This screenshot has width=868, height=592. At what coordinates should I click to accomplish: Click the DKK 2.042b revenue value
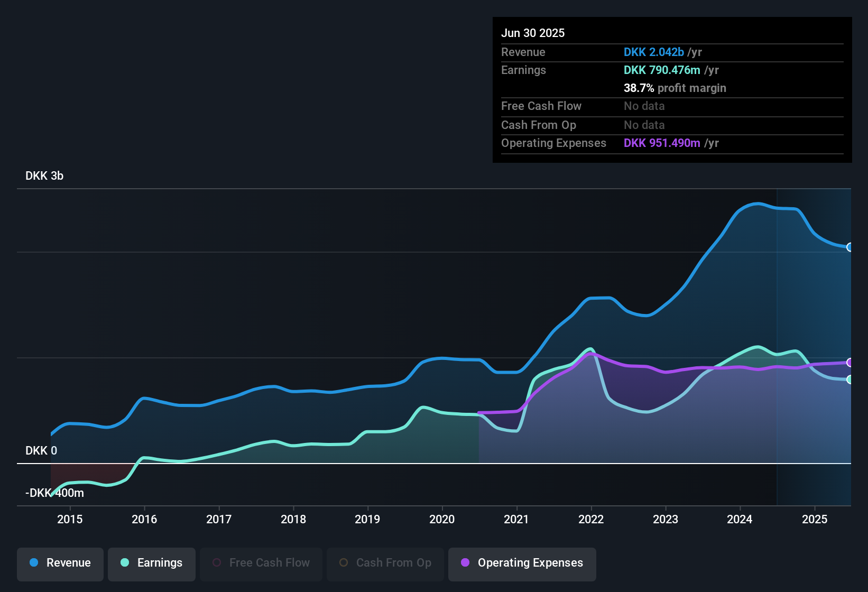coord(654,52)
